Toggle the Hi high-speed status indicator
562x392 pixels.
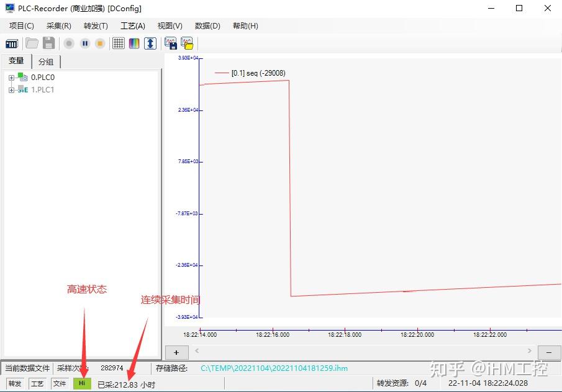[x=82, y=383]
